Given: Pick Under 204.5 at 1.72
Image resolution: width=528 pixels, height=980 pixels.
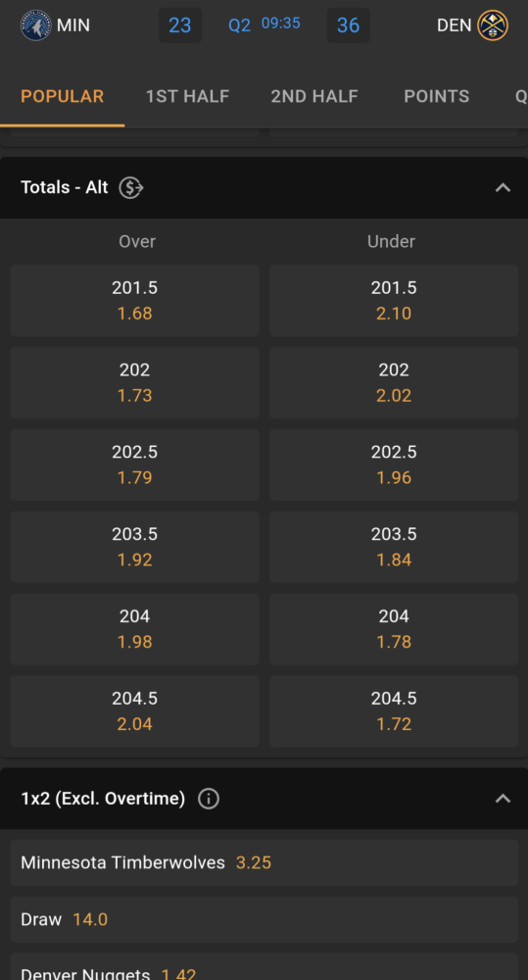Looking at the screenshot, I should pos(394,711).
